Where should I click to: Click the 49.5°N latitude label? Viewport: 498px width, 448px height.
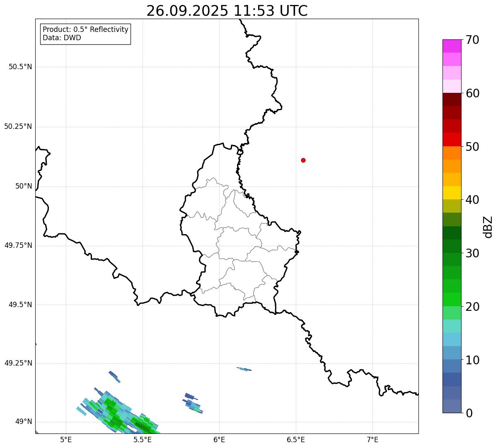point(20,305)
